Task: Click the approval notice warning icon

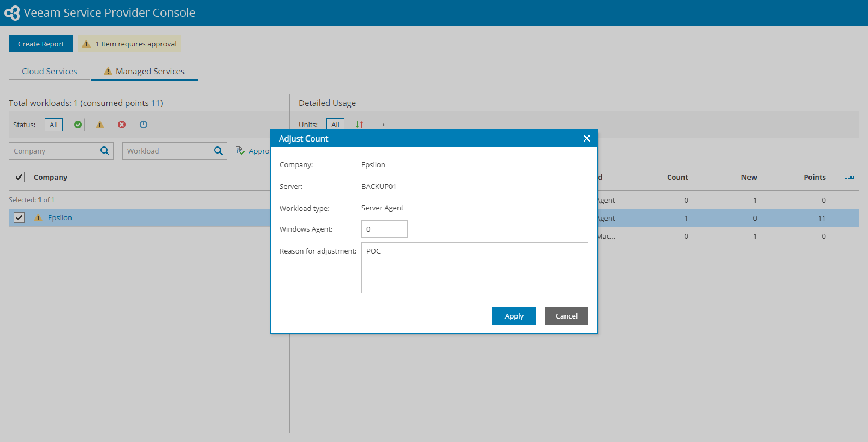Action: [x=86, y=44]
